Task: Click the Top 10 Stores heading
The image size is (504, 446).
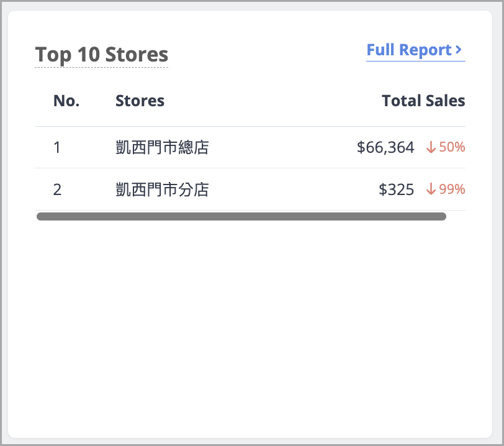Action: [102, 55]
